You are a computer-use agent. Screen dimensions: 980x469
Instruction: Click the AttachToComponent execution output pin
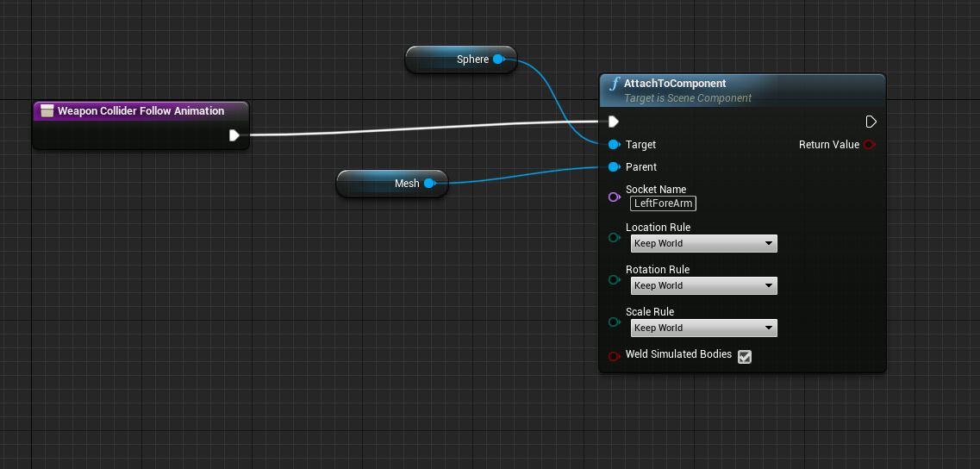871,122
